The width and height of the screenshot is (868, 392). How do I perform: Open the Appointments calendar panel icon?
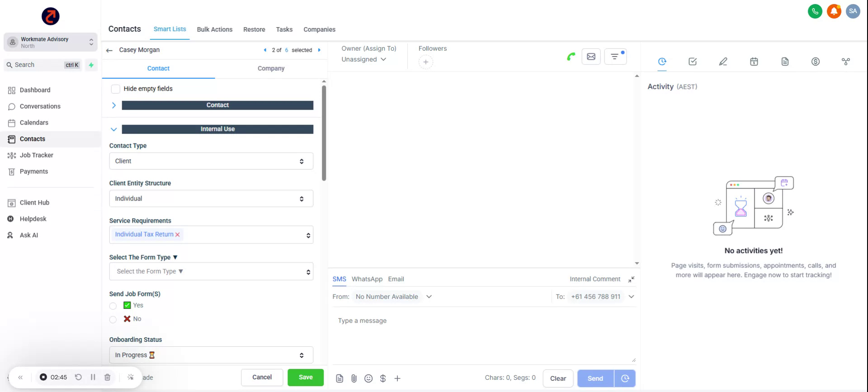[754, 62]
